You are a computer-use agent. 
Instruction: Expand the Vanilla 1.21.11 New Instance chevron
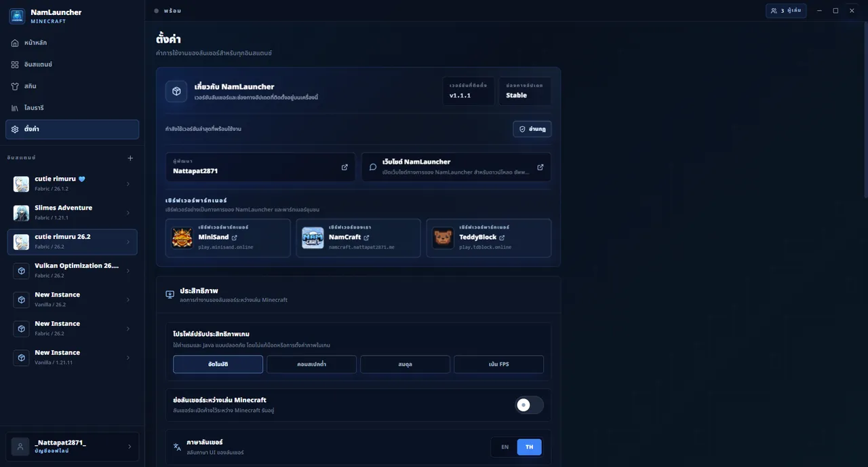point(128,358)
